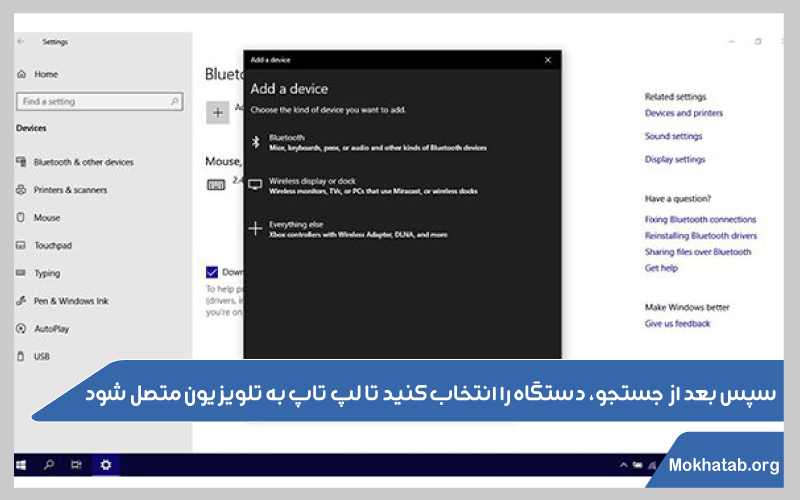
Task: Open Touchpad settings
Action: click(x=53, y=245)
